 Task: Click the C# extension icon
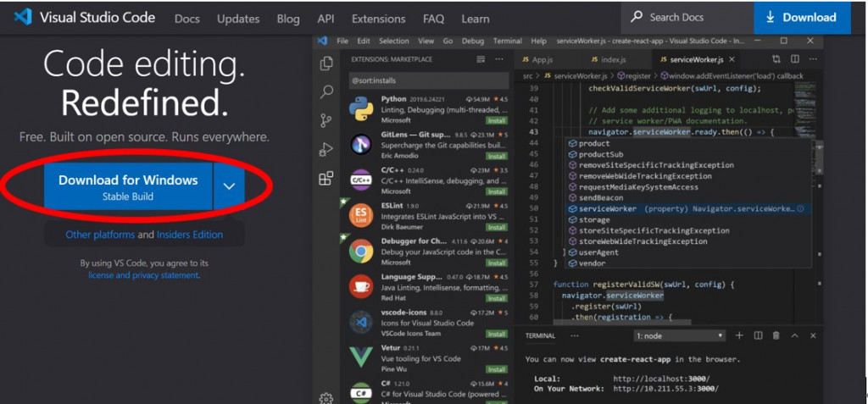point(361,392)
